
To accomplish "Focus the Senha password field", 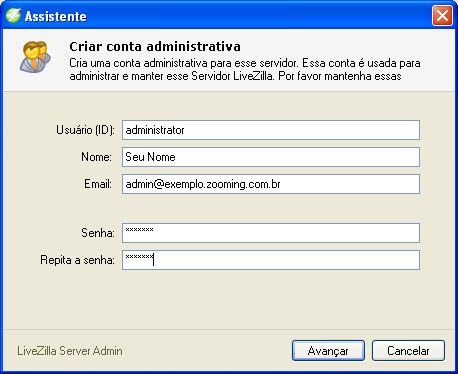I will coord(271,233).
